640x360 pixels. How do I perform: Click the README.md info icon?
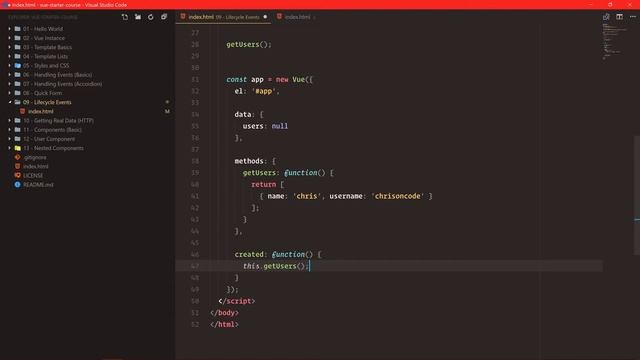[x=18, y=184]
